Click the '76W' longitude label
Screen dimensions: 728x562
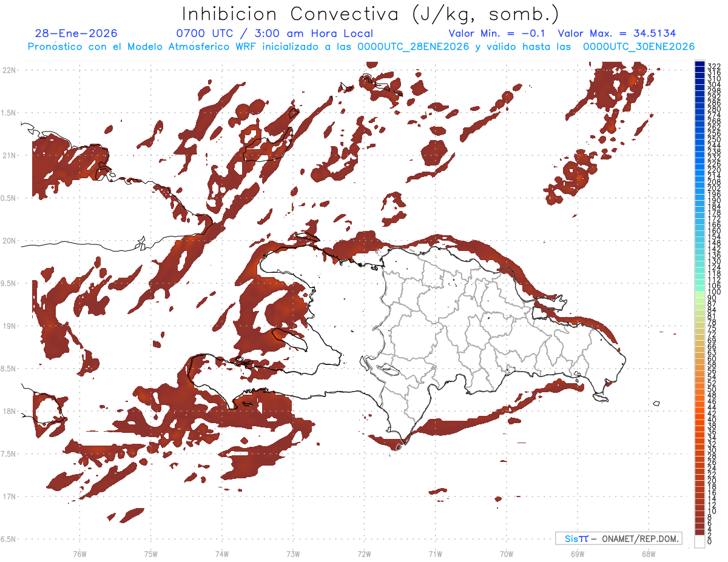[79, 554]
